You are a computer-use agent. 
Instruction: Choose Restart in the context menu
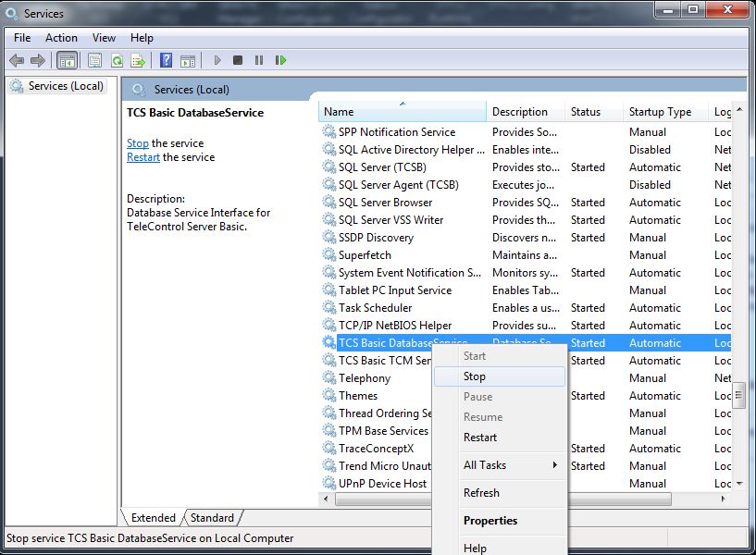click(500, 437)
